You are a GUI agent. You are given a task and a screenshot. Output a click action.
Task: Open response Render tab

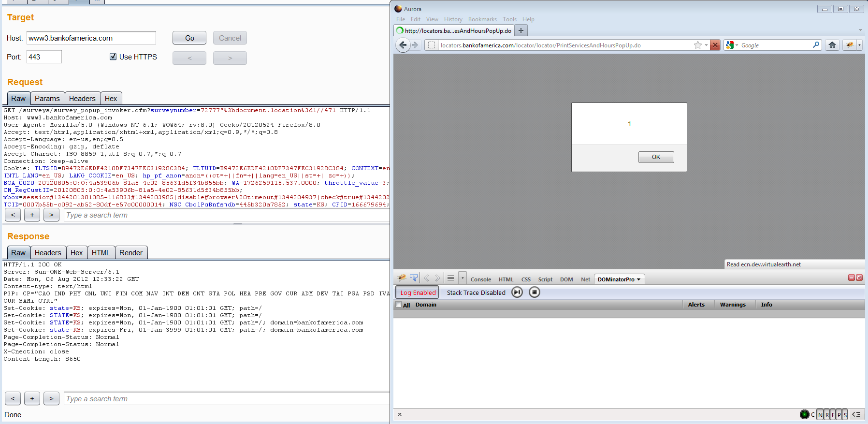click(131, 252)
